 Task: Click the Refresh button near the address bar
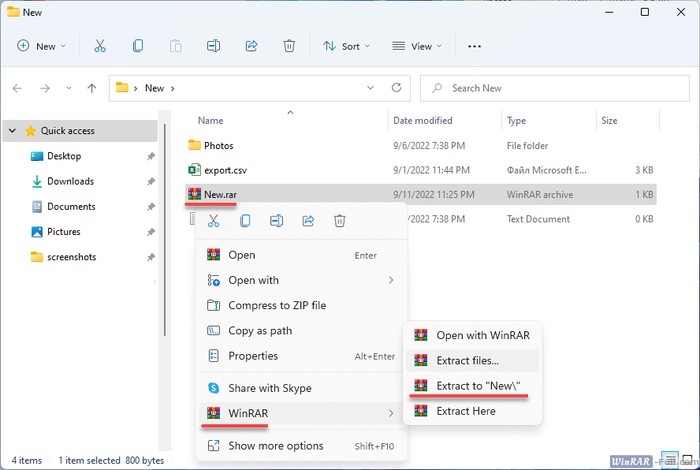tap(397, 88)
